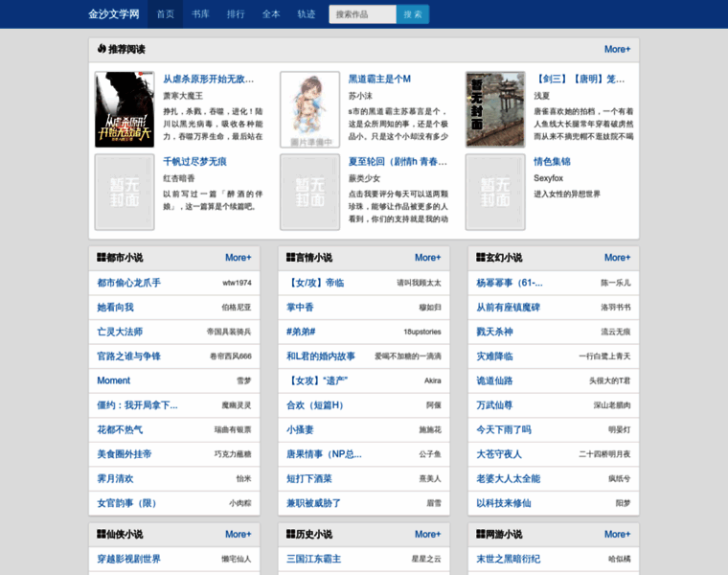Image resolution: width=728 pixels, height=575 pixels.
Task: Open the 轨迹 nav tab
Action: click(307, 14)
